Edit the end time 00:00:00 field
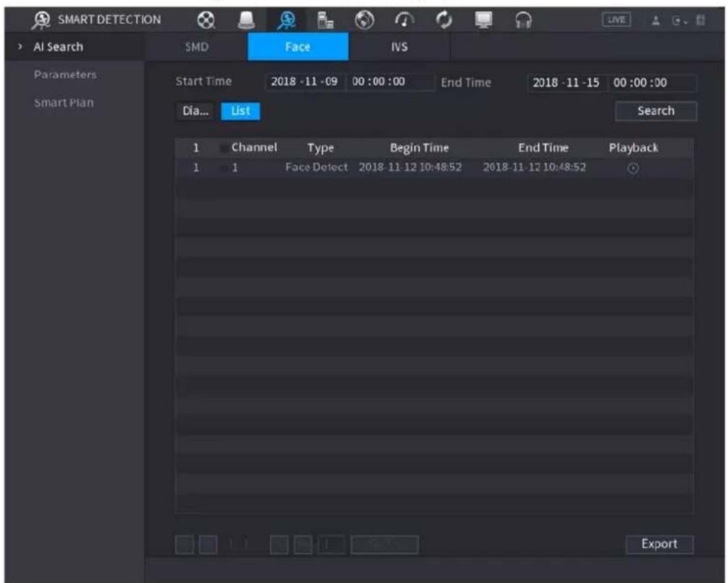Image resolution: width=728 pixels, height=583 pixels. pyautogui.click(x=652, y=83)
